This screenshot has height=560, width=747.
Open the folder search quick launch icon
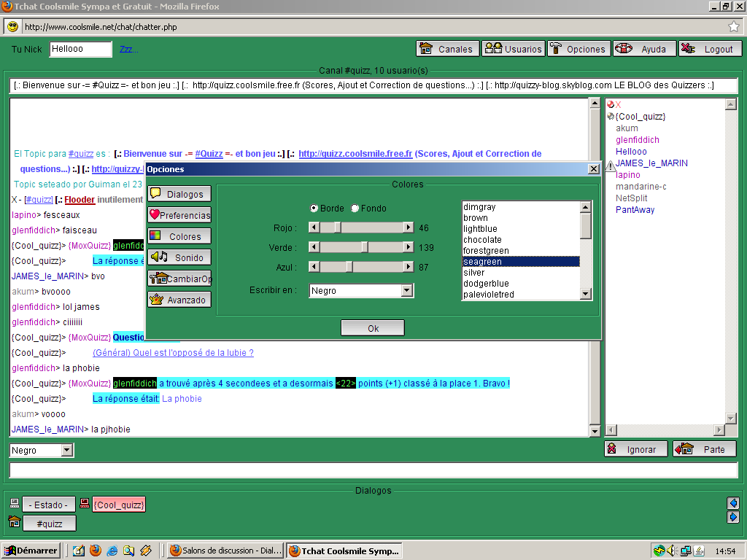[x=128, y=551]
